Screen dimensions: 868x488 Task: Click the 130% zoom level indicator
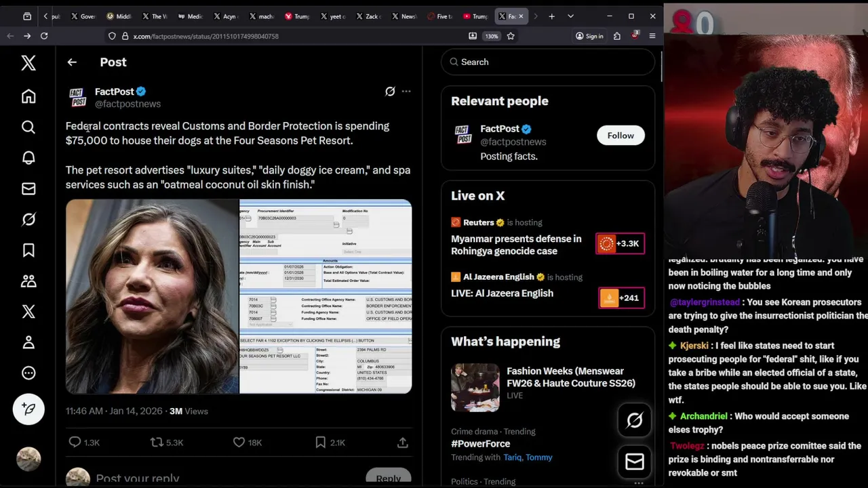coord(492,36)
